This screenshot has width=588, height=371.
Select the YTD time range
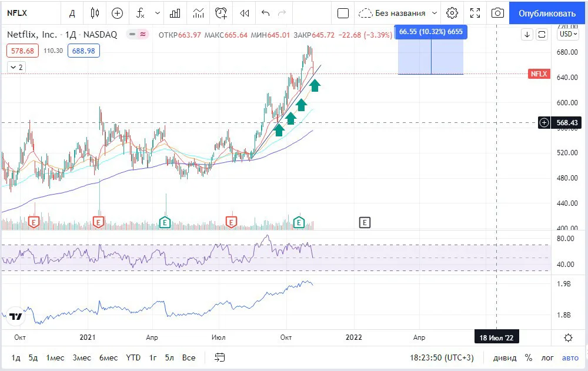(x=133, y=357)
